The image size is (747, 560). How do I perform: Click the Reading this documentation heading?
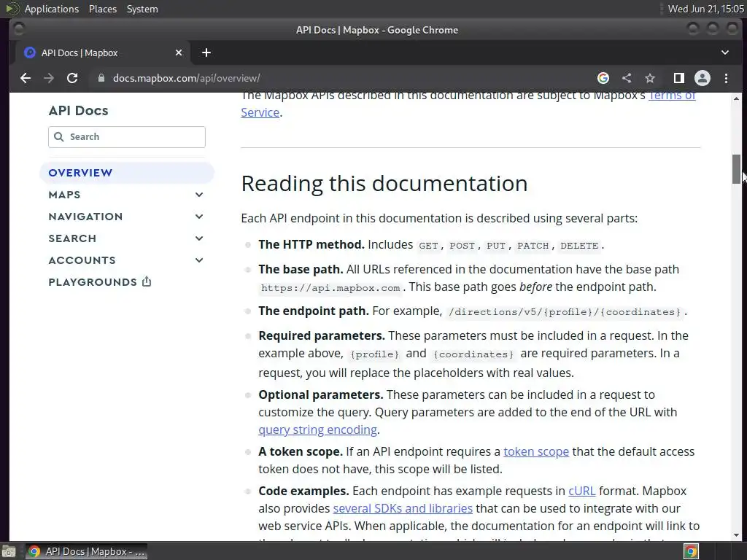tap(384, 183)
